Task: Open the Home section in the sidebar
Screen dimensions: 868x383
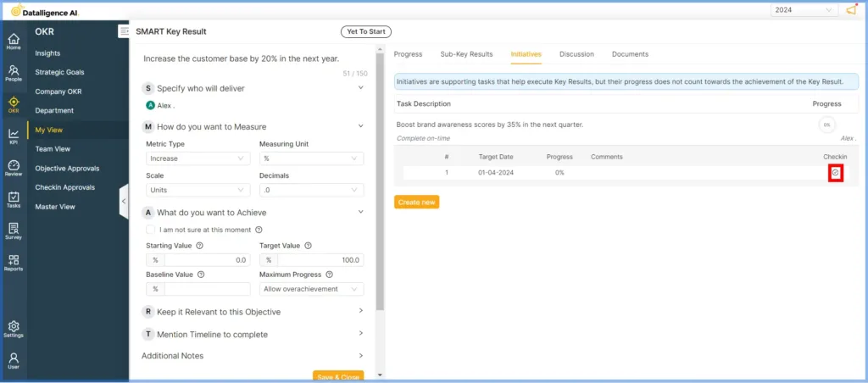Action: pos(14,42)
